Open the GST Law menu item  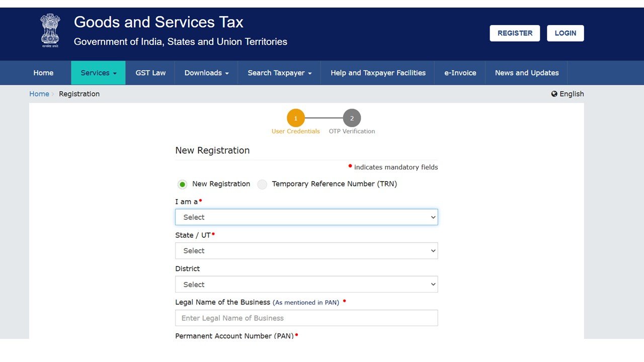[x=150, y=73]
